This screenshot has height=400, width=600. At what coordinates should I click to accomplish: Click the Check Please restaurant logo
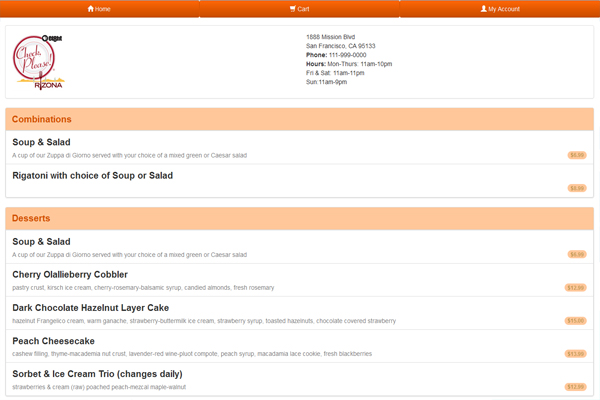click(x=38, y=61)
